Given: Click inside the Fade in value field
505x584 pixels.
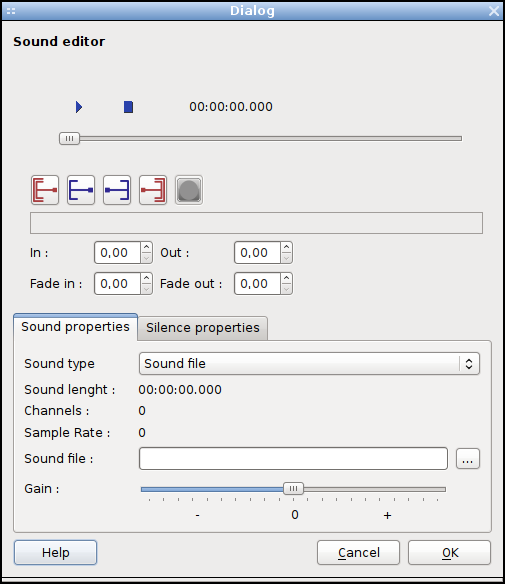Looking at the screenshot, I should tap(117, 283).
